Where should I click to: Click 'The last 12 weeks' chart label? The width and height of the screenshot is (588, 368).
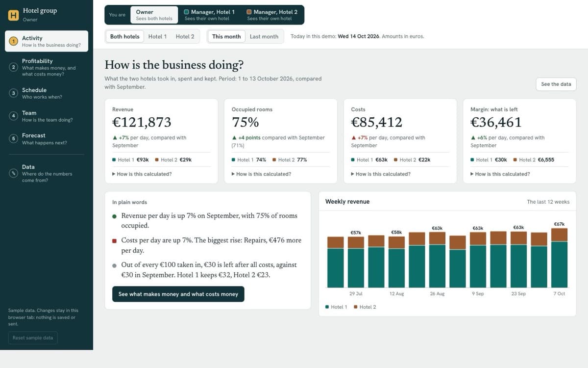click(x=548, y=202)
